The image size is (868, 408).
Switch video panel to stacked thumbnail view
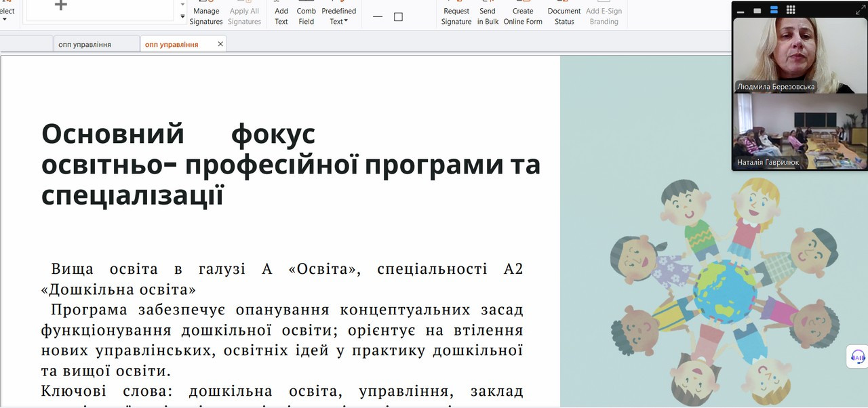point(774,10)
